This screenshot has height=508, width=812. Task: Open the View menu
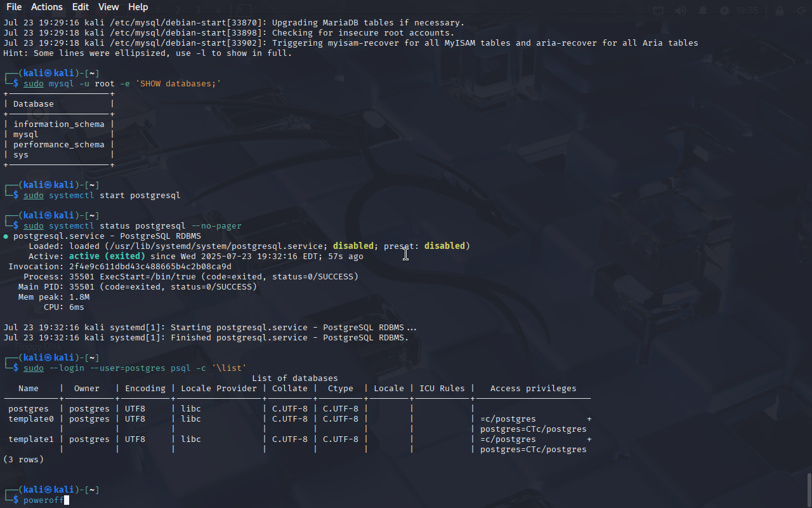click(108, 7)
